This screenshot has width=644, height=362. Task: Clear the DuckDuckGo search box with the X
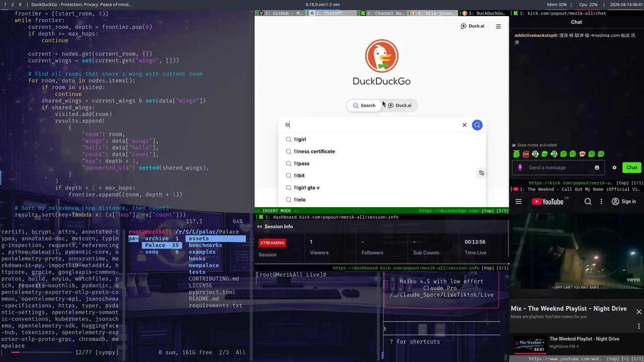point(464,125)
